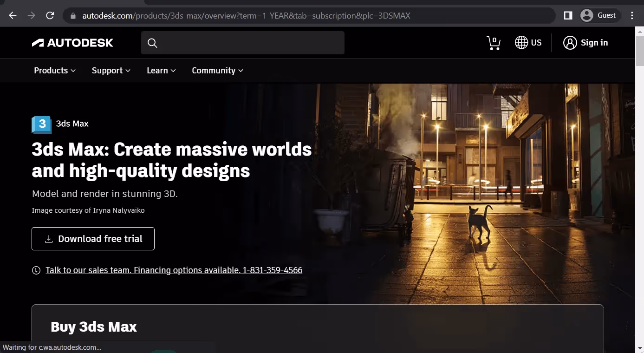Viewport: 644px width, 353px height.
Task: Click the Sign in person icon
Action: (x=570, y=42)
